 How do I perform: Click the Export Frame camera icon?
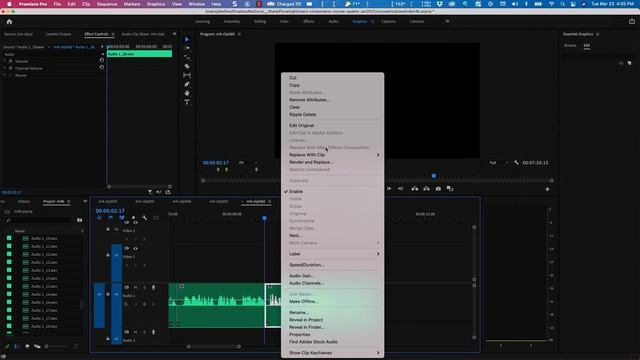coord(438,189)
